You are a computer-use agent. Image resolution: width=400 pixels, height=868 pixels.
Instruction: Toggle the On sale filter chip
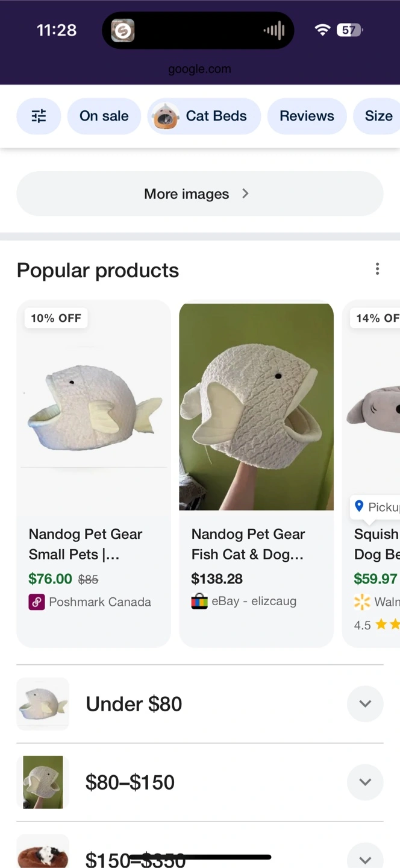click(104, 116)
